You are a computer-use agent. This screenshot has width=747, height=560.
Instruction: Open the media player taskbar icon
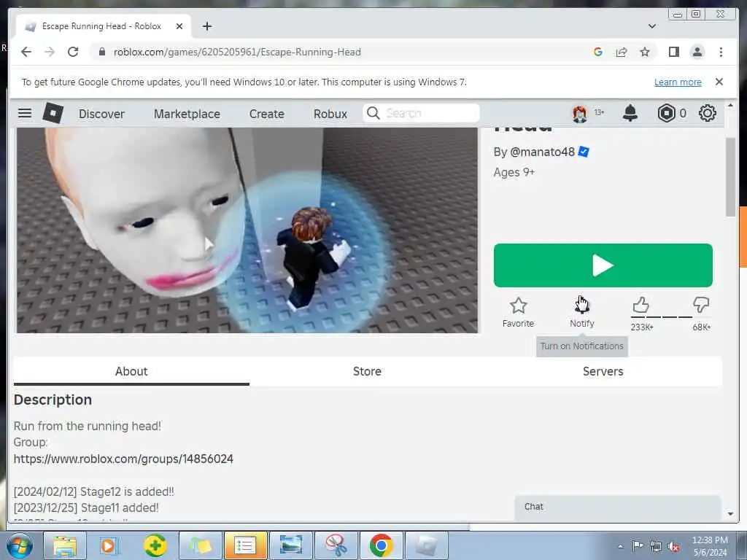coord(108,545)
